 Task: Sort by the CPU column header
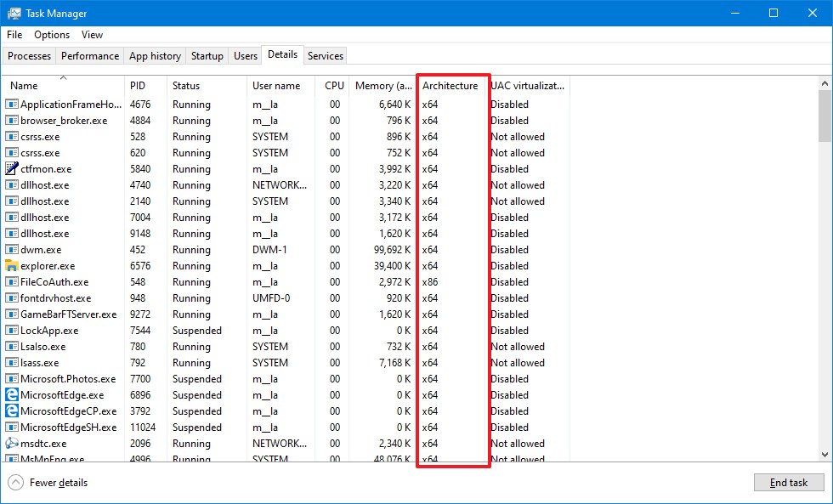[332, 86]
